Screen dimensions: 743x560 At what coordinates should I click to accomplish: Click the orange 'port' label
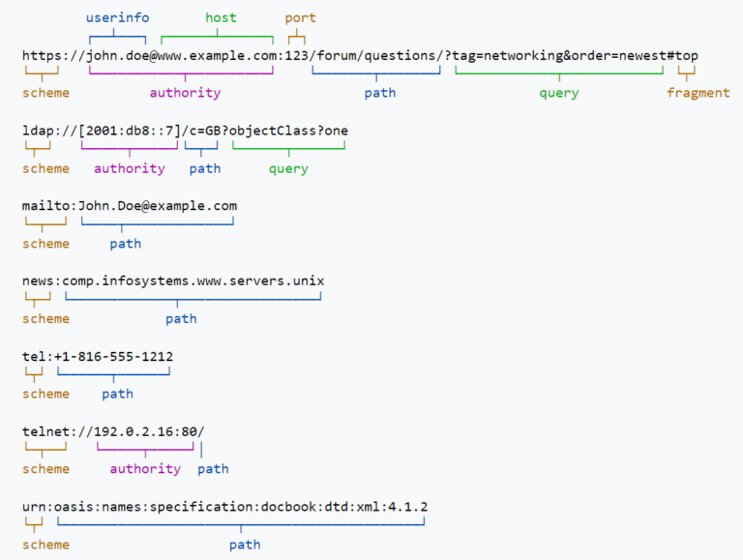pyautogui.click(x=300, y=18)
